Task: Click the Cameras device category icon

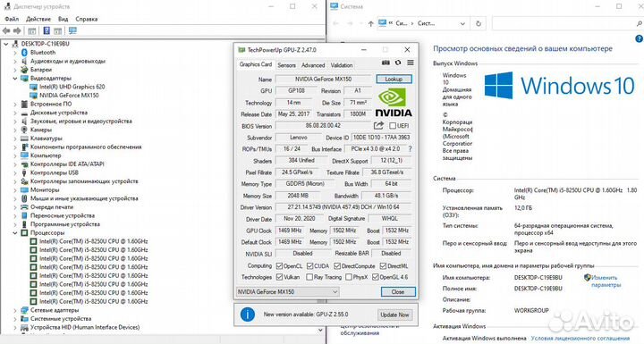Action: 24,130
